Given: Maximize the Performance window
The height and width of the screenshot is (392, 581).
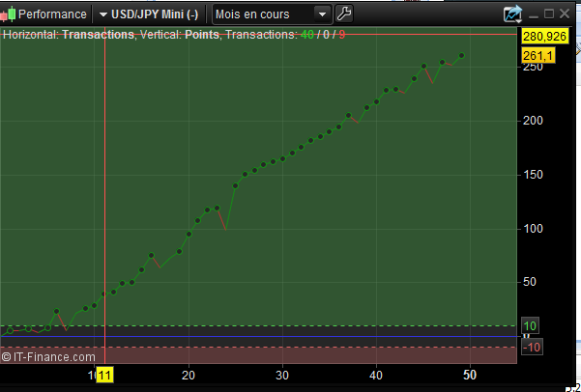Looking at the screenshot, I should [x=549, y=14].
